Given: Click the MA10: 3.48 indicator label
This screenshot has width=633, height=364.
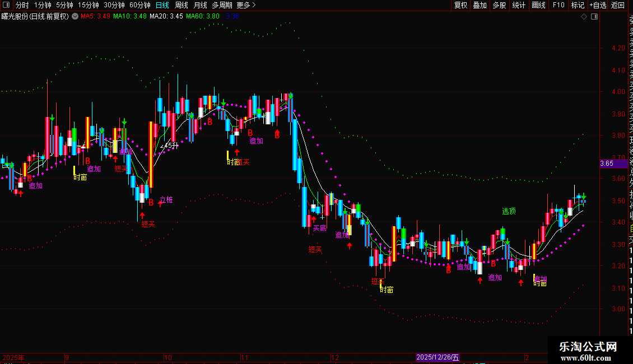Looking at the screenshot, I should pyautogui.click(x=130, y=16).
